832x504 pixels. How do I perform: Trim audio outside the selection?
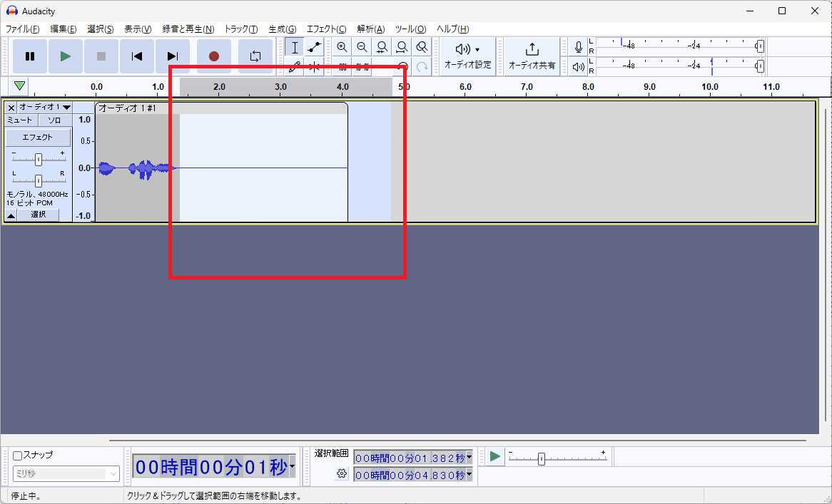pyautogui.click(x=343, y=67)
